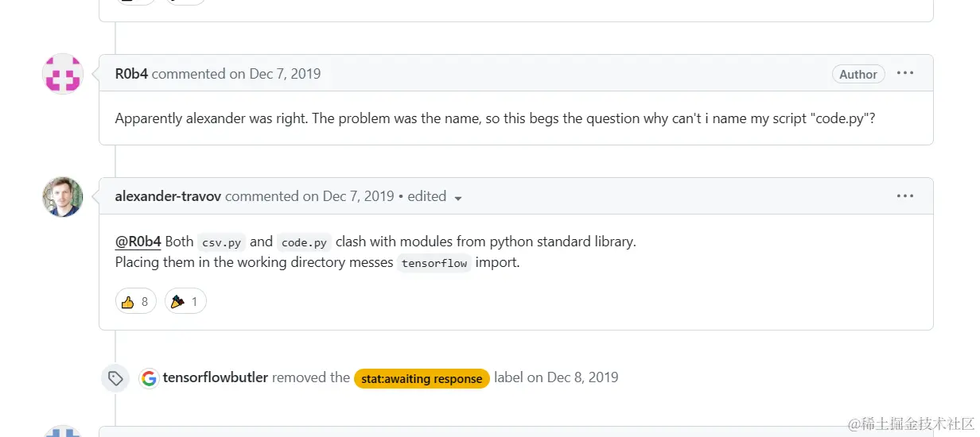
Task: Open the three-dot menu on R0b4's comment
Action: coord(905,73)
